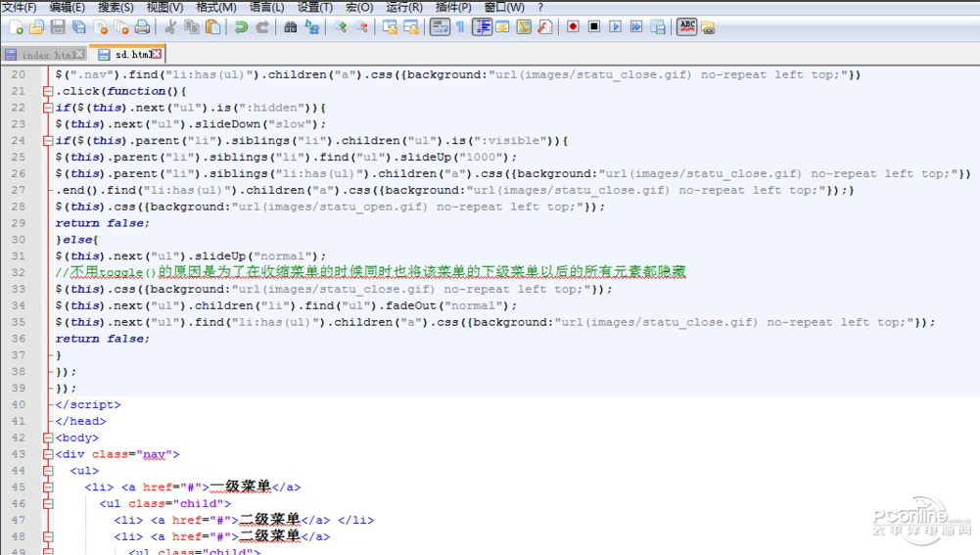Open user defined language dialog
Screen dimensions: 980x555
(x=502, y=26)
